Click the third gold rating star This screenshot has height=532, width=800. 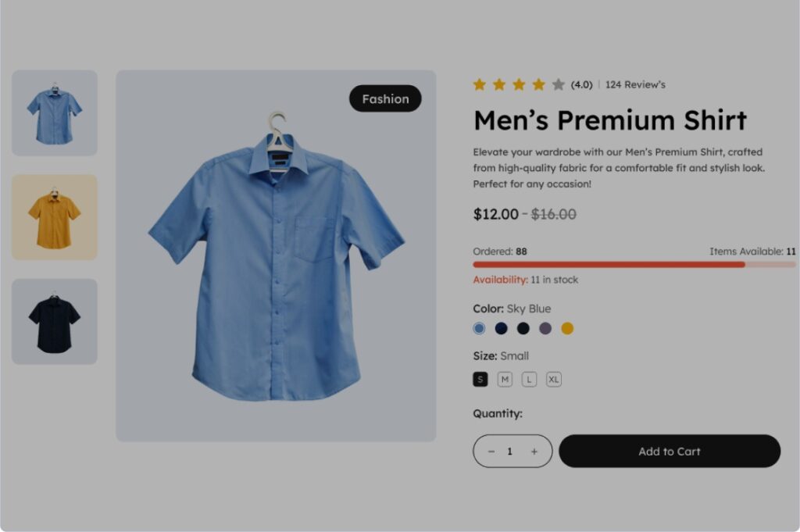click(x=519, y=84)
